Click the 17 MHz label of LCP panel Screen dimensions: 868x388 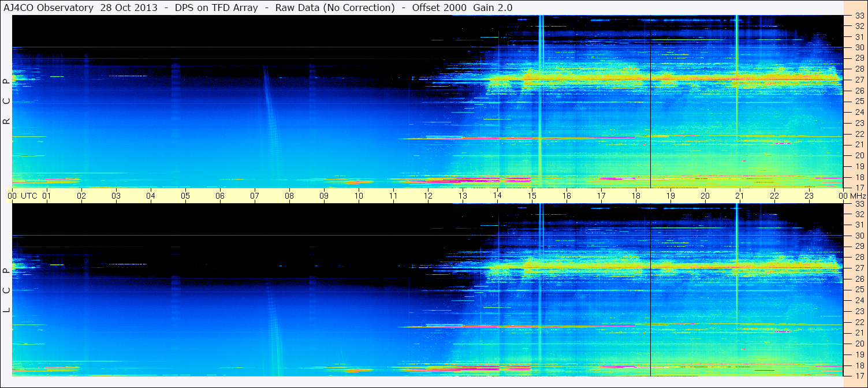click(x=859, y=375)
